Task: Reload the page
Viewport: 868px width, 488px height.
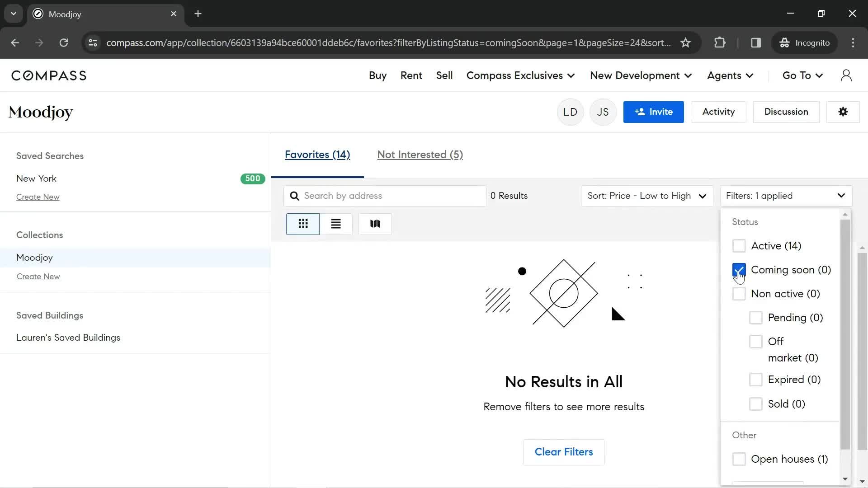Action: pyautogui.click(x=64, y=43)
